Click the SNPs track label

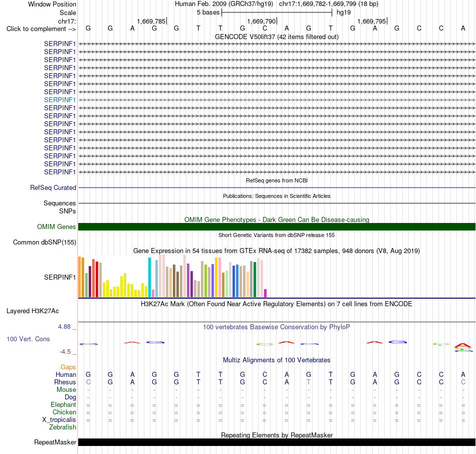coord(68,211)
